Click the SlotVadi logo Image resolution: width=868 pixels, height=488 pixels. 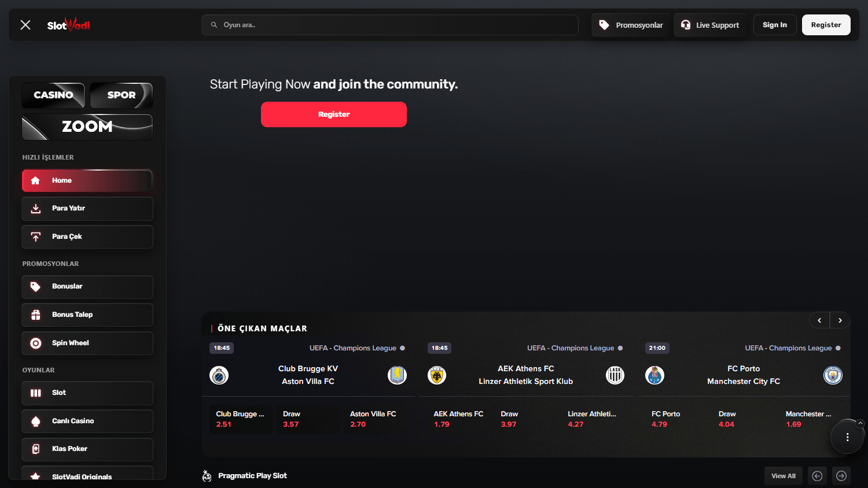[68, 25]
